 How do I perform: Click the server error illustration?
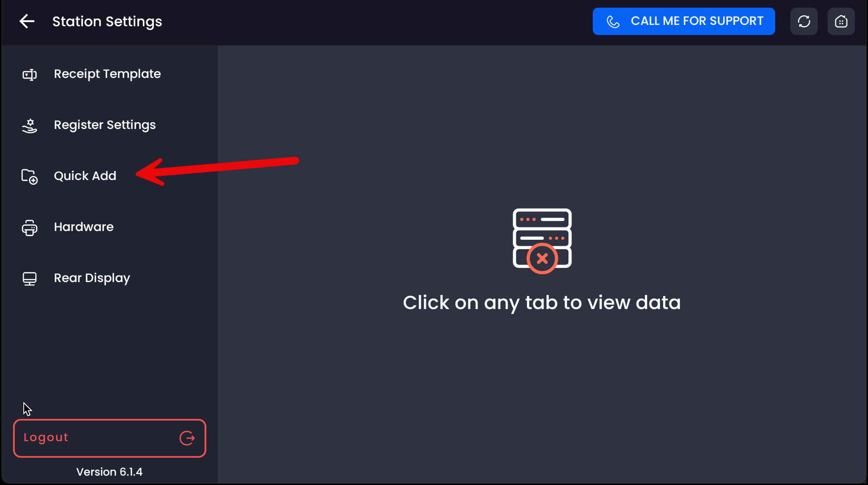542,241
